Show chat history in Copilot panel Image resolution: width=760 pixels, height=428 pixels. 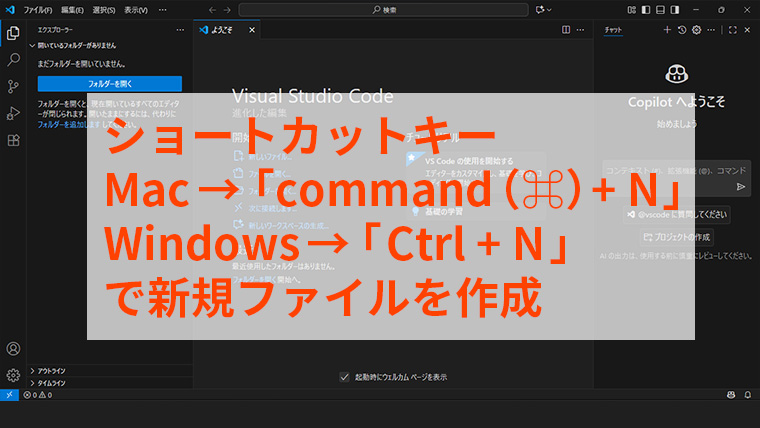click(682, 30)
